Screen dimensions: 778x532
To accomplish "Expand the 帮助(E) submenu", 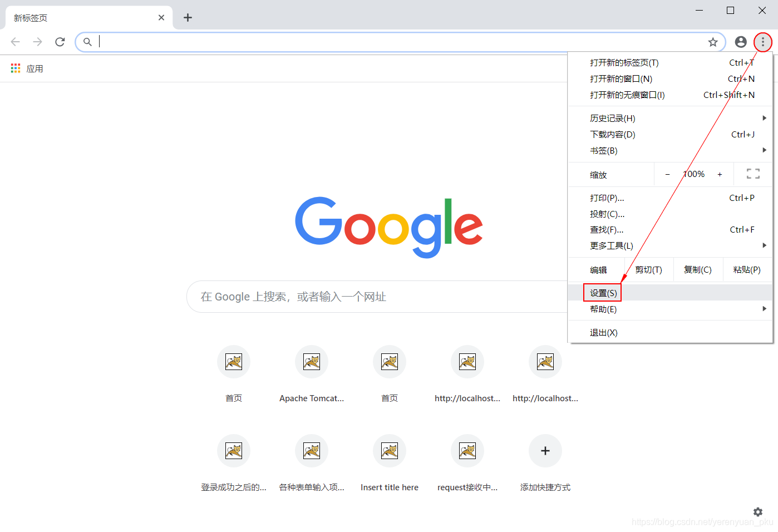I will click(x=671, y=309).
